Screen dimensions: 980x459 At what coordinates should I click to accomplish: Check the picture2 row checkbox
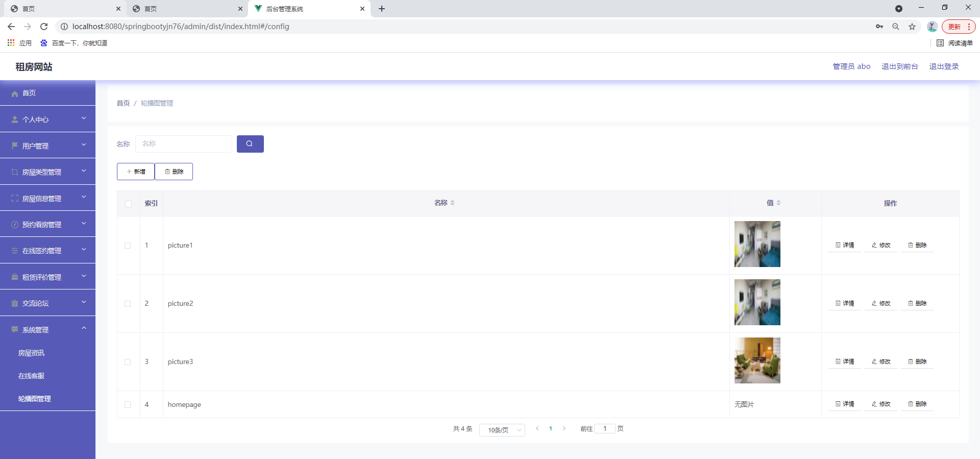[128, 304]
